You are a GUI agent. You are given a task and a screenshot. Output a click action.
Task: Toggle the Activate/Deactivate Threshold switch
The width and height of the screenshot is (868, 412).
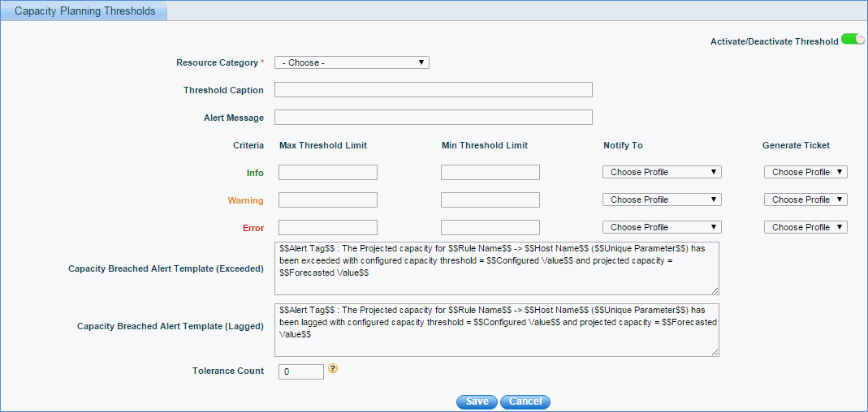pos(853,39)
